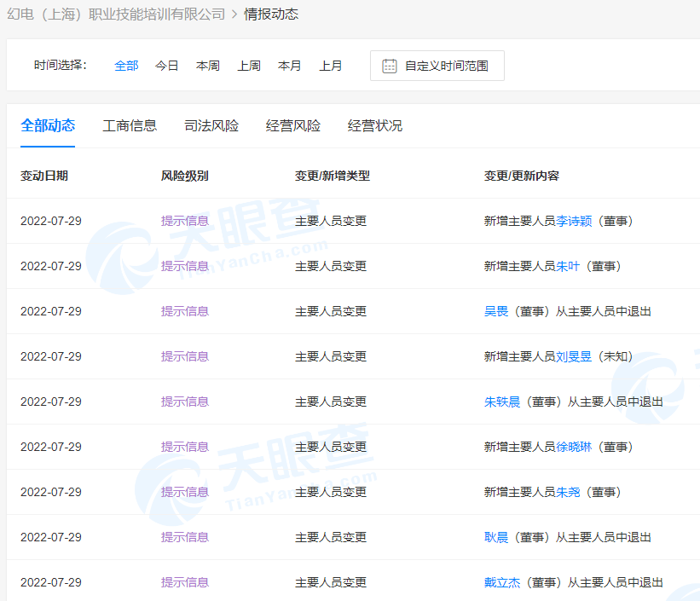Screen dimensions: 700x601
Task: Open person link 李诗颖
Action: coord(574,221)
